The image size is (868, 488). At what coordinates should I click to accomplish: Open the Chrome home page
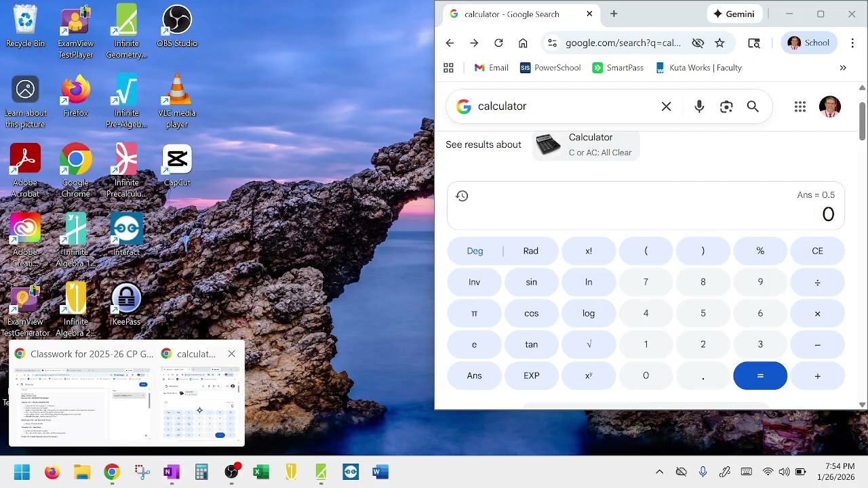(523, 43)
